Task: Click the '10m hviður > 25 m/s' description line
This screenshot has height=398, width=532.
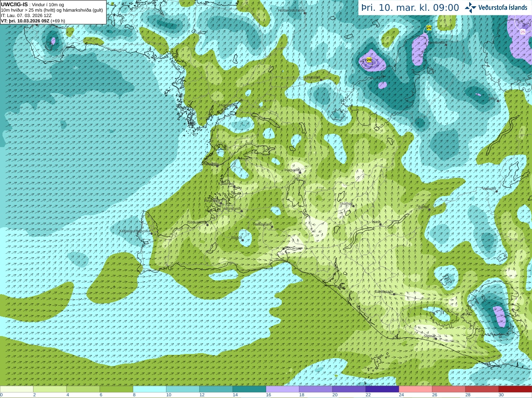Action: point(52,10)
